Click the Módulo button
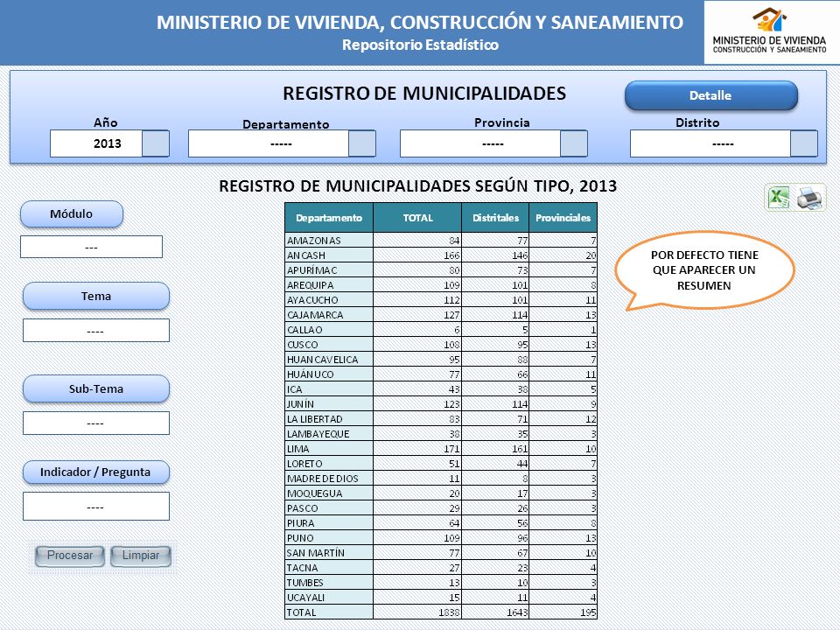This screenshot has height=630, width=840. point(71,213)
